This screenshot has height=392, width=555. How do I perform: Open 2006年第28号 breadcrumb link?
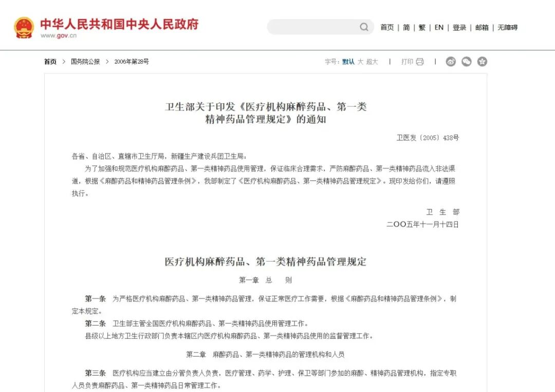tap(132, 62)
